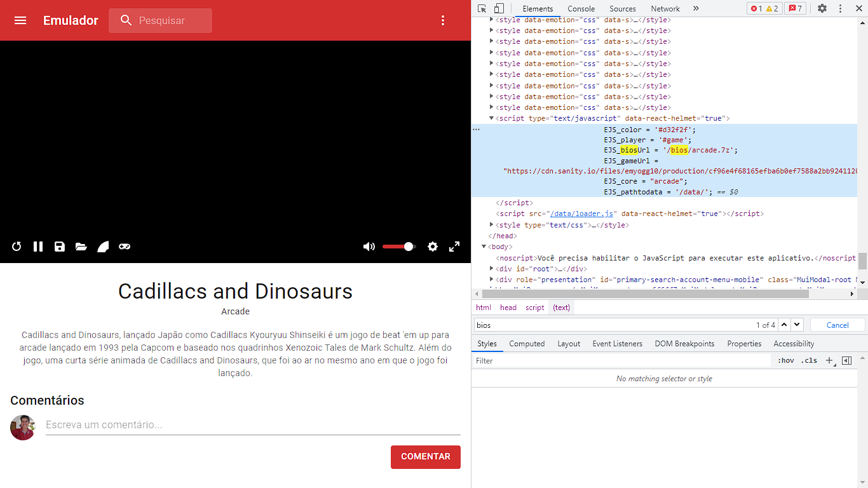Load a saved state file
The height and width of the screenshot is (488, 868).
point(81,247)
